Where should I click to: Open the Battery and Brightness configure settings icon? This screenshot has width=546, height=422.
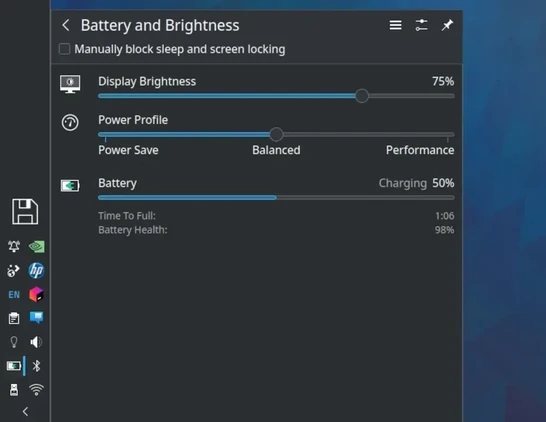click(421, 25)
